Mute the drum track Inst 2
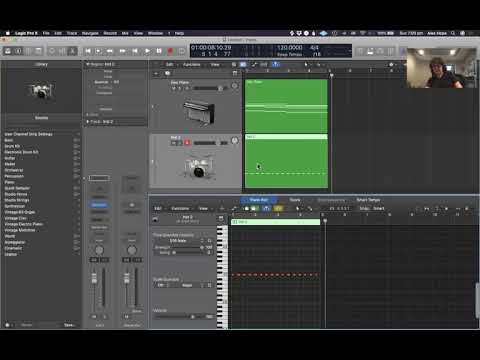The height and width of the screenshot is (360, 480). point(173,143)
